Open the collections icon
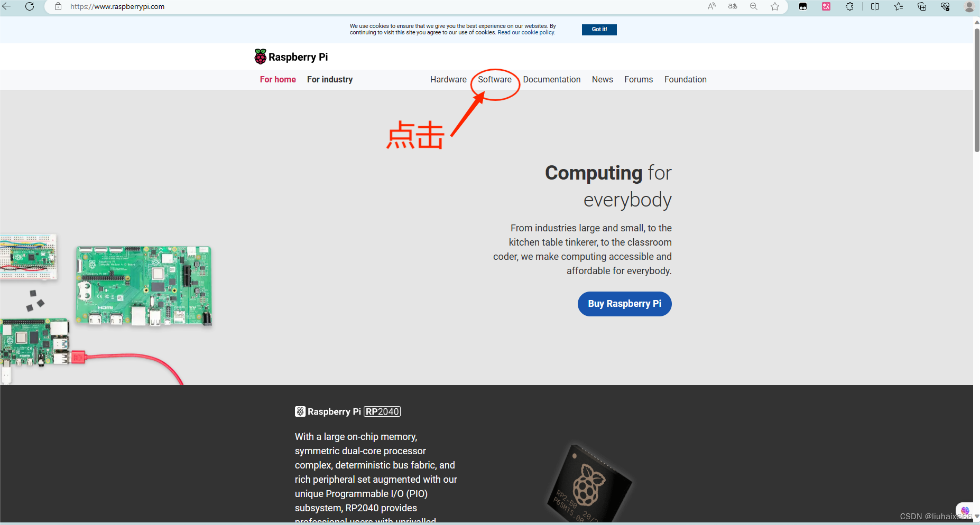 point(922,6)
